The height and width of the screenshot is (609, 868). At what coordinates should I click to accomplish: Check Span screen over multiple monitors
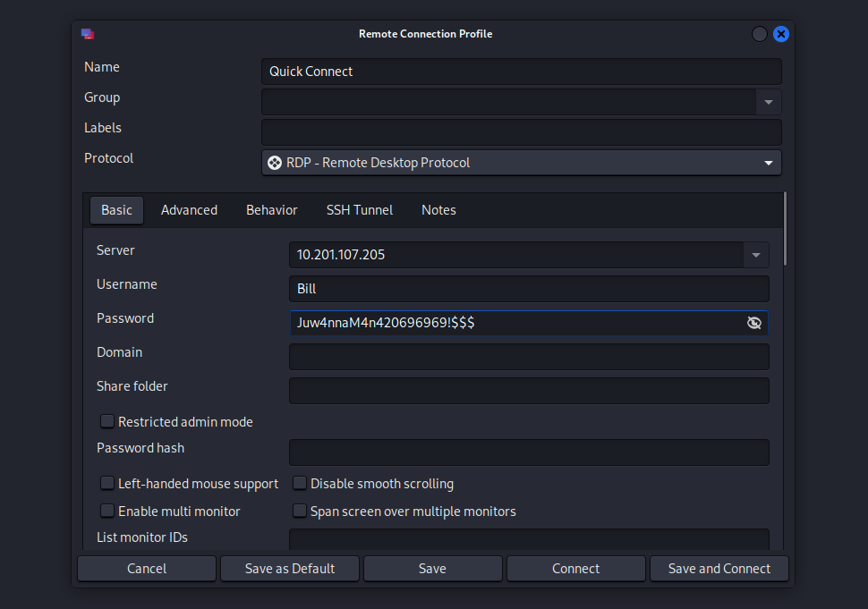point(300,512)
